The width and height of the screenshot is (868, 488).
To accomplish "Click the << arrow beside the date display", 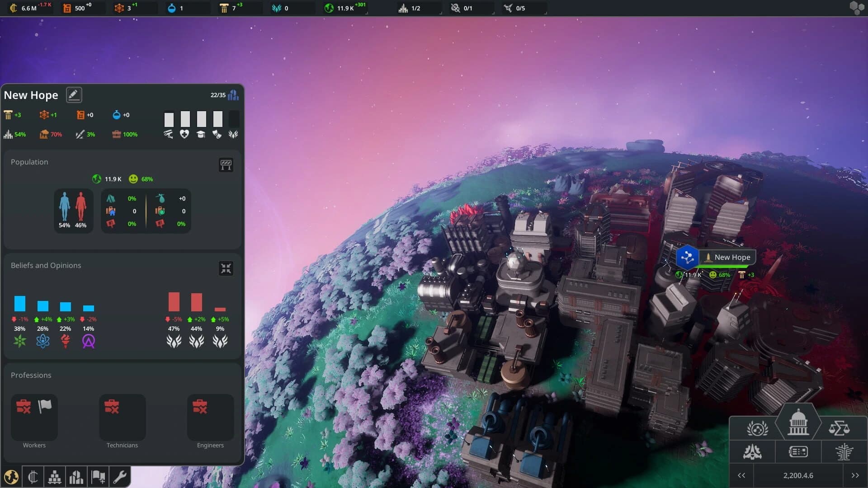I will pos(742,475).
